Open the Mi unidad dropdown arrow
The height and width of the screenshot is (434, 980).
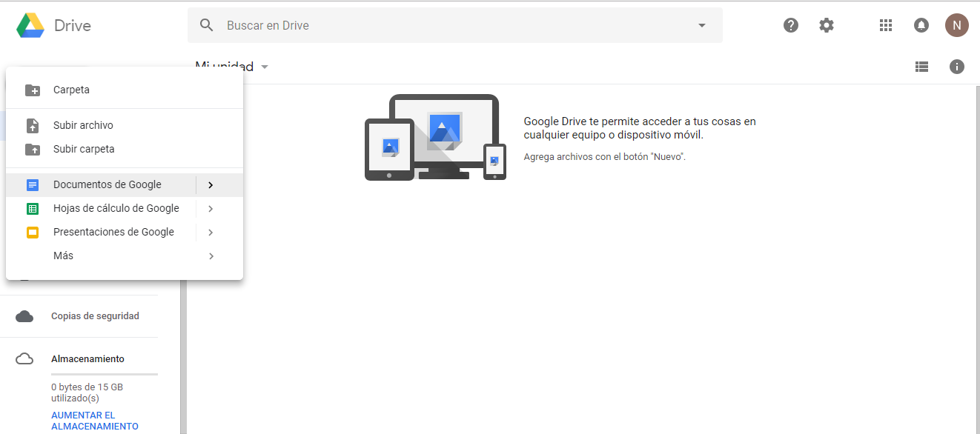265,67
